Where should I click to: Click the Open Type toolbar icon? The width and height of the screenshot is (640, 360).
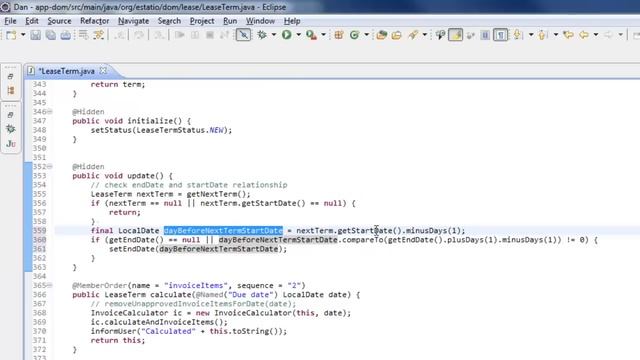tap(382, 35)
